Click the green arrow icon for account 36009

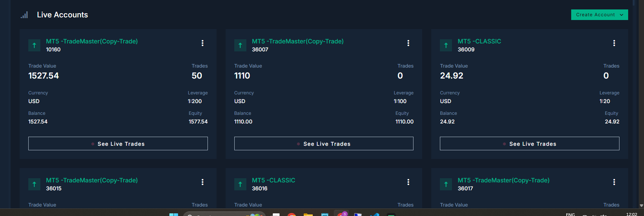point(446,45)
